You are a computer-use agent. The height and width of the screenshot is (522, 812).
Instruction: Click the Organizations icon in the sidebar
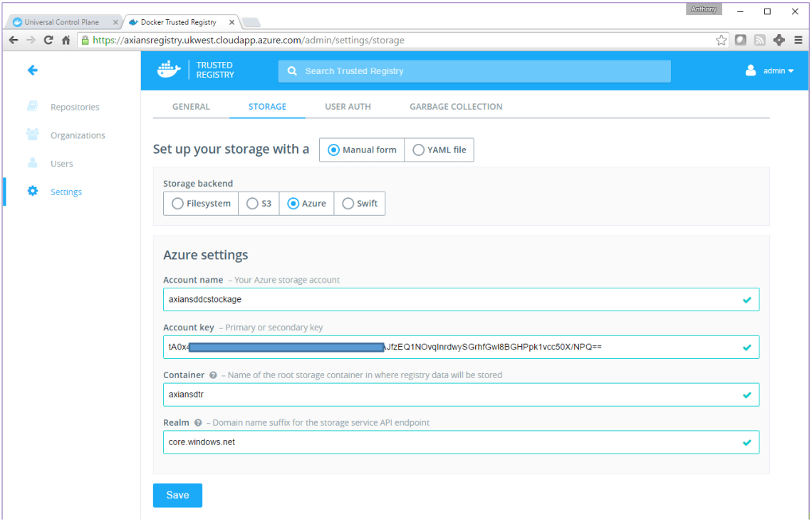point(33,135)
